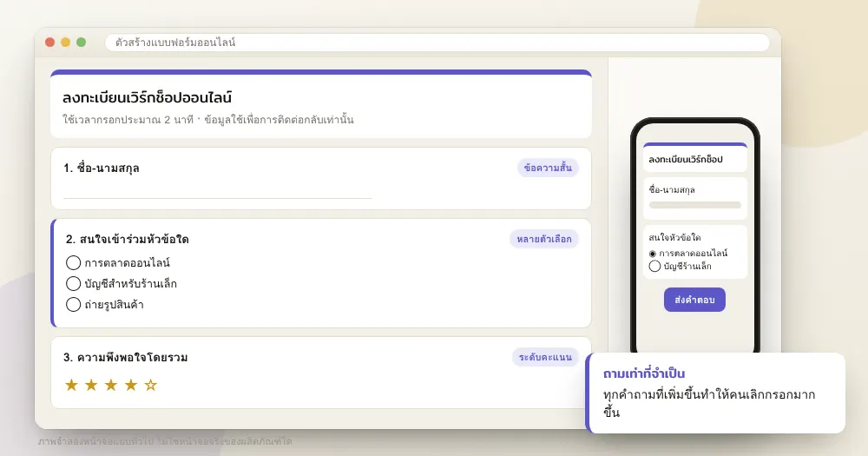Image resolution: width=868 pixels, height=456 pixels.
Task: Click the ชื่อ-นามสกุล answer input line
Action: pyautogui.click(x=218, y=197)
